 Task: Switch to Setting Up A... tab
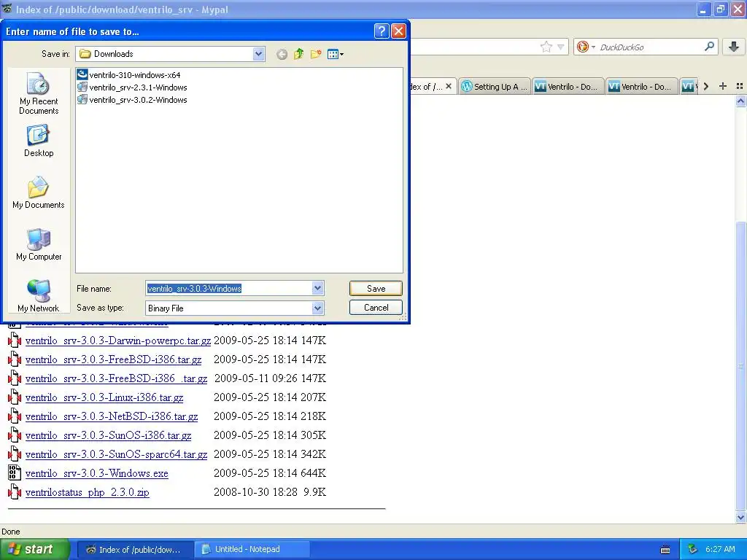(495, 86)
